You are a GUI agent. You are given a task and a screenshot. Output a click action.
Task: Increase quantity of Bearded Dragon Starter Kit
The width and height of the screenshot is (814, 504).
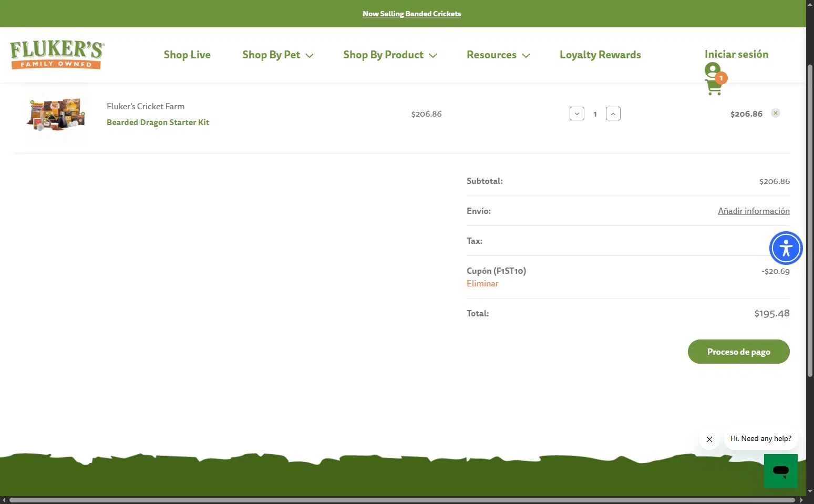(613, 114)
